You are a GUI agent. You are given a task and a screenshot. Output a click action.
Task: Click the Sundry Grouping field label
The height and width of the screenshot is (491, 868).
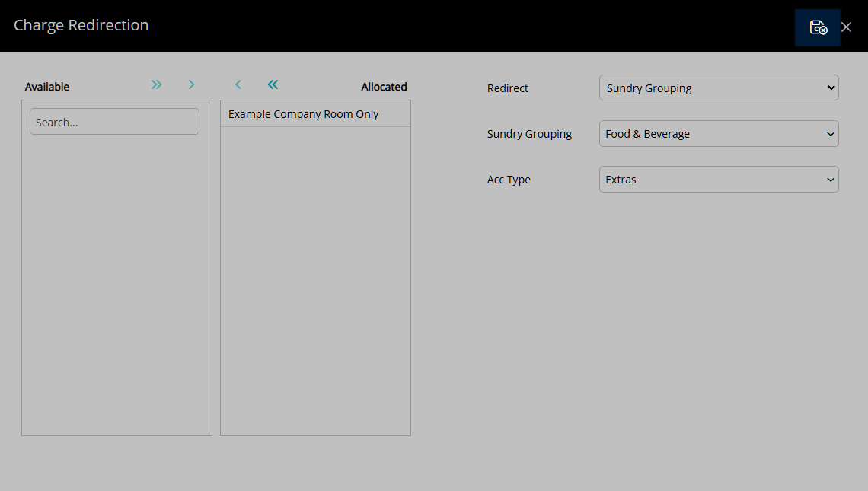[529, 134]
